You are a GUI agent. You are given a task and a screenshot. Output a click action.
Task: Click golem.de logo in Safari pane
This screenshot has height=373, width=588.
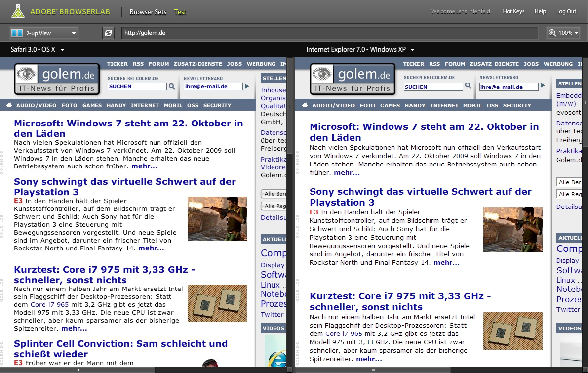57,79
